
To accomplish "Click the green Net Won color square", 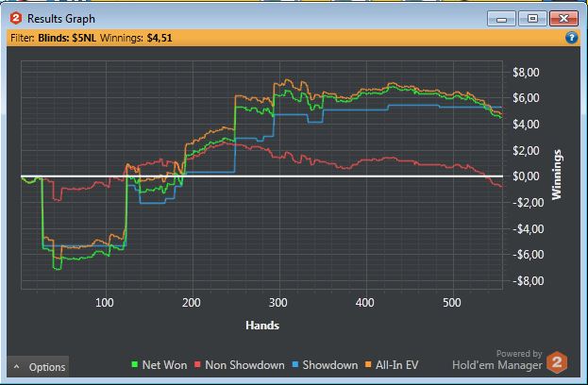I will coord(135,364).
